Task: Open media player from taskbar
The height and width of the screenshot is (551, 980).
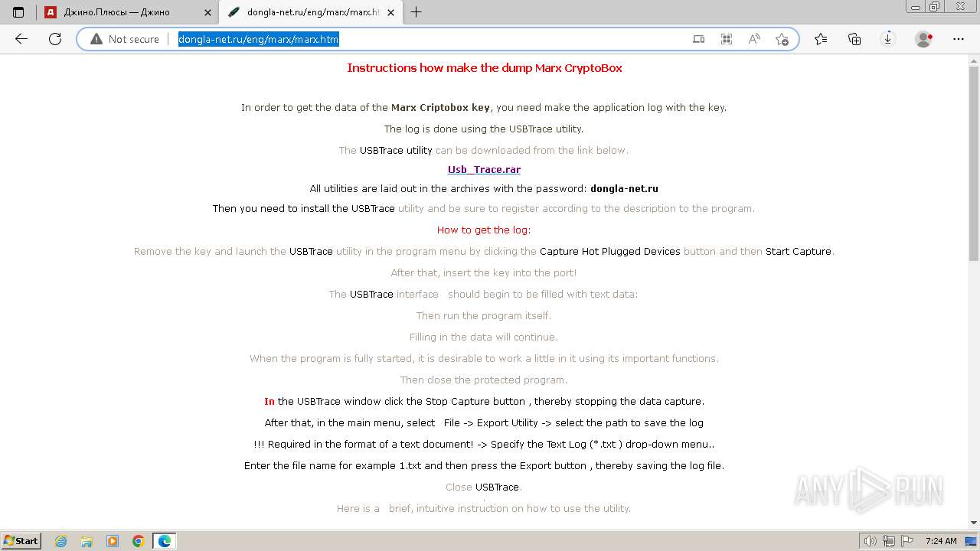Action: coord(113,541)
